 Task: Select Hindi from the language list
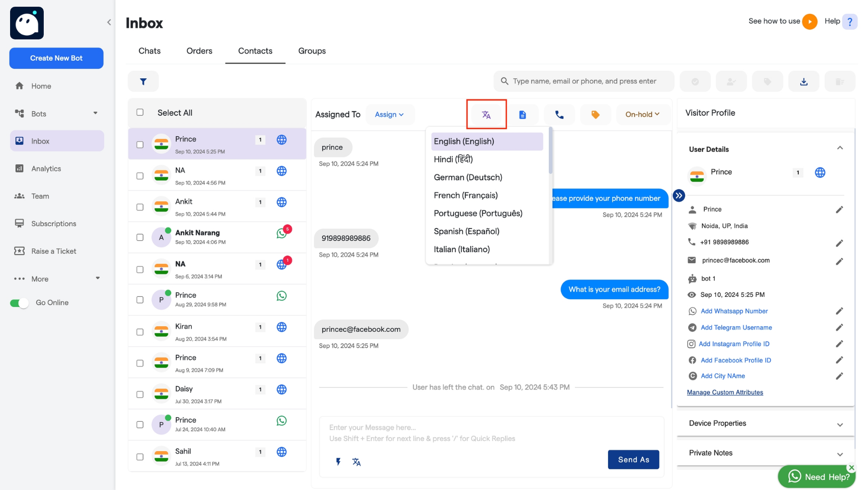point(487,159)
